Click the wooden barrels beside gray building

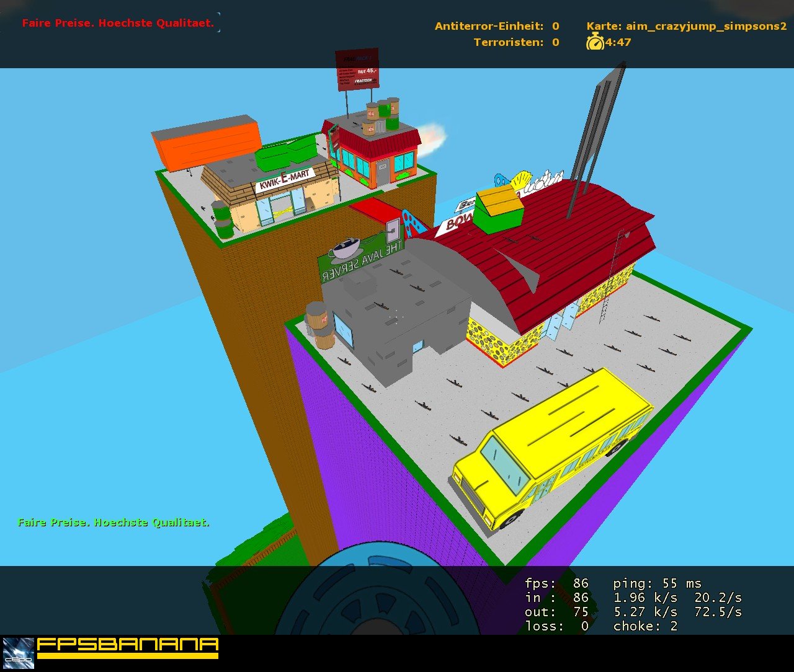point(319,325)
